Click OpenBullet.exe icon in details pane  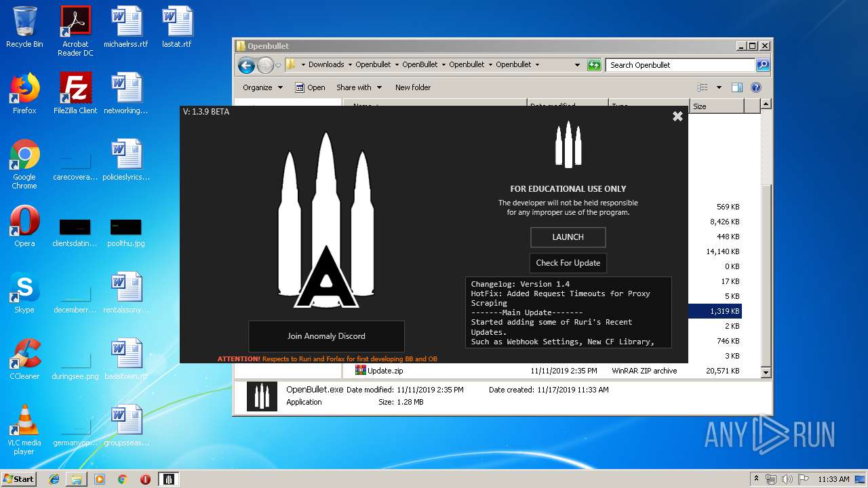tap(262, 396)
